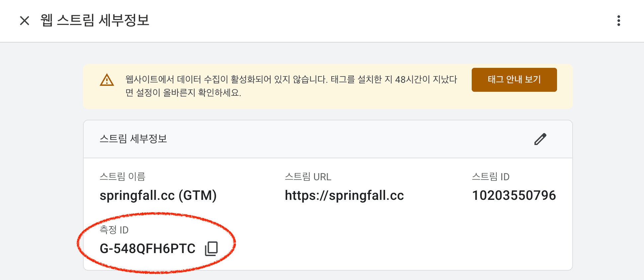Click the 웹 스트림 세부정보 page title

click(x=95, y=21)
